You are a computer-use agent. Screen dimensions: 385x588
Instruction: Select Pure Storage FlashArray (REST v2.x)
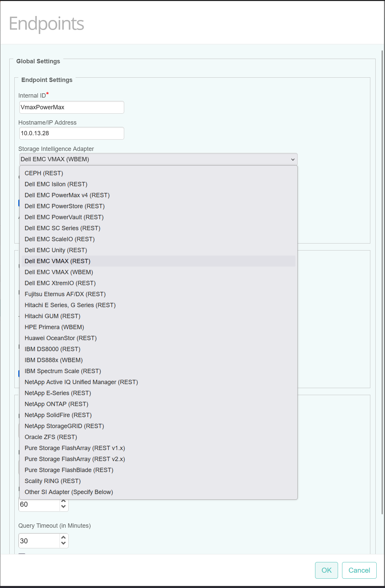point(159,459)
